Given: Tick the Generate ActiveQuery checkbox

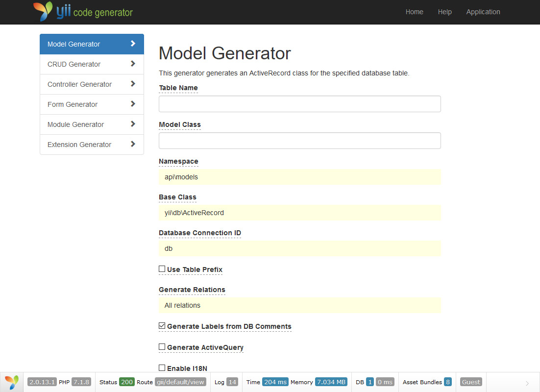Looking at the screenshot, I should click(162, 346).
